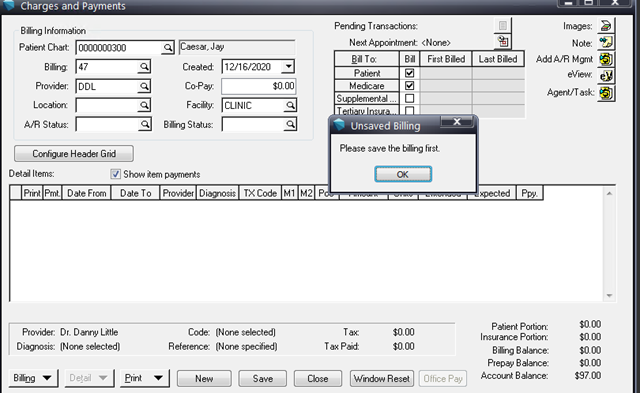Expand the Created date dropdown arrow
This screenshot has height=393, width=640.
[x=288, y=67]
